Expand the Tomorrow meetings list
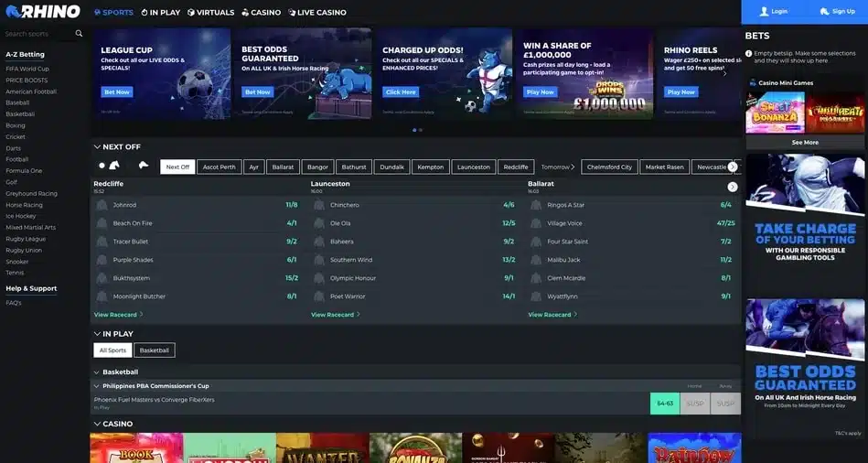Image resolution: width=868 pixels, height=463 pixels. [x=557, y=167]
